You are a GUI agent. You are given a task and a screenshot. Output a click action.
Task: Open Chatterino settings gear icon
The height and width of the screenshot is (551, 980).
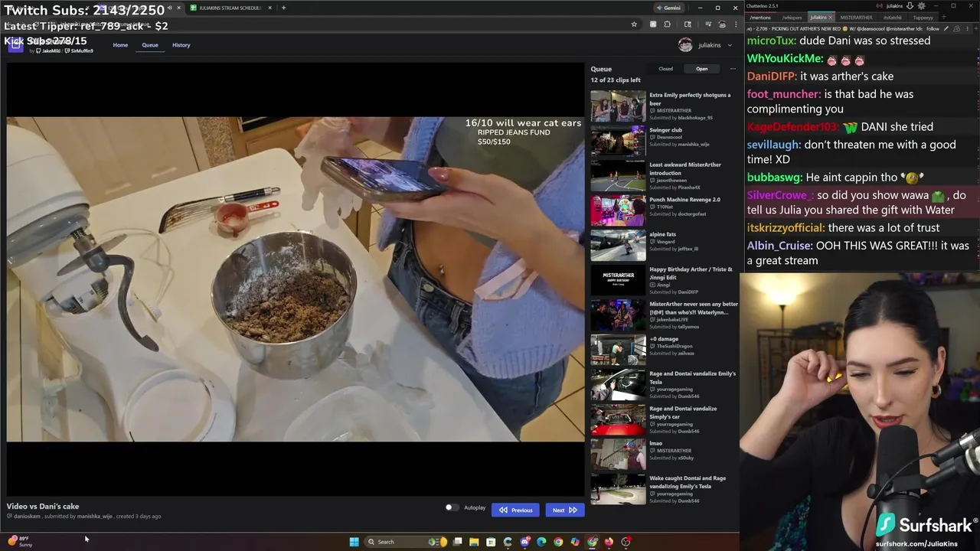pyautogui.click(x=921, y=6)
